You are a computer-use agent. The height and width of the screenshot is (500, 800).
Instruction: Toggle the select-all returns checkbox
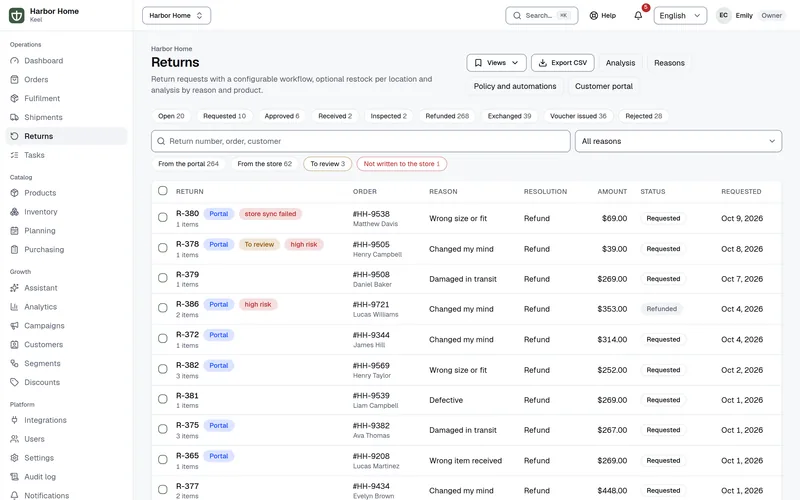163,191
